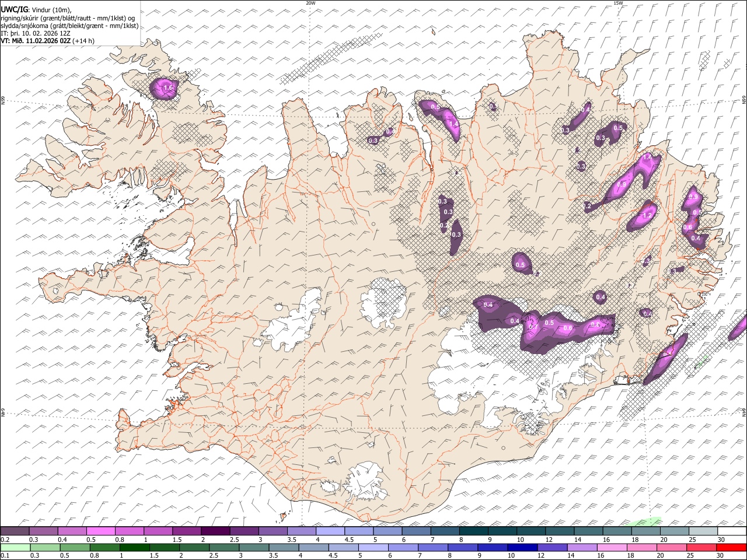The image size is (747, 560).
Task: Click the '0.7' snowfall value label
Action: (533, 327)
